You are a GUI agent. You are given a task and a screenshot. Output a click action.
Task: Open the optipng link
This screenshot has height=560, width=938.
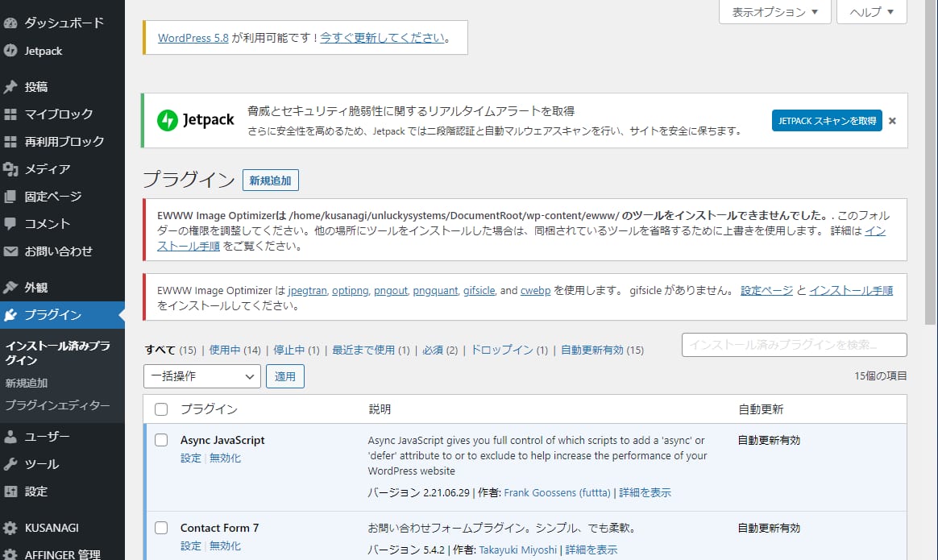[351, 291]
